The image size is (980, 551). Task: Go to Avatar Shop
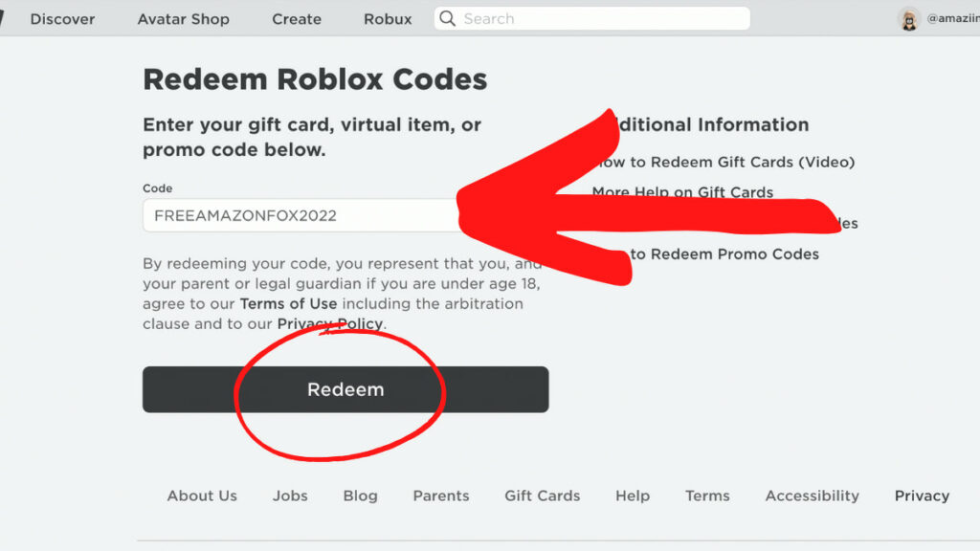click(183, 19)
